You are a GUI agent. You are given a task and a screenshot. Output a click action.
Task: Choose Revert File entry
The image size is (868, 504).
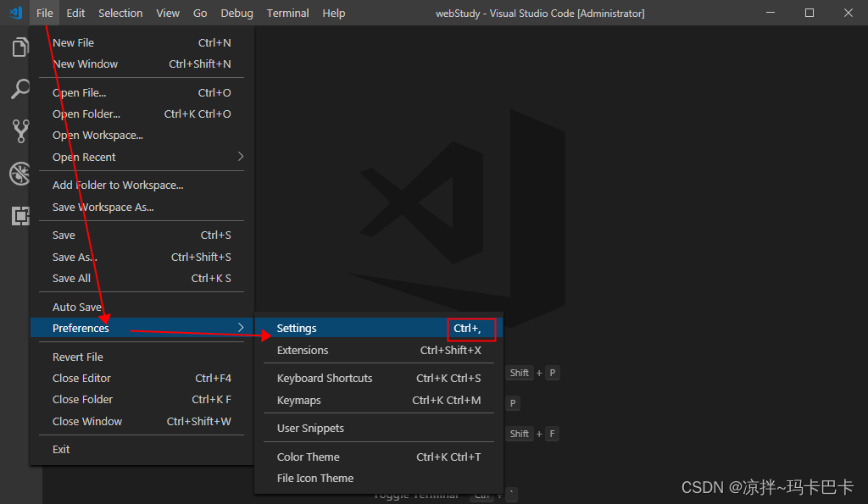pyautogui.click(x=142, y=357)
